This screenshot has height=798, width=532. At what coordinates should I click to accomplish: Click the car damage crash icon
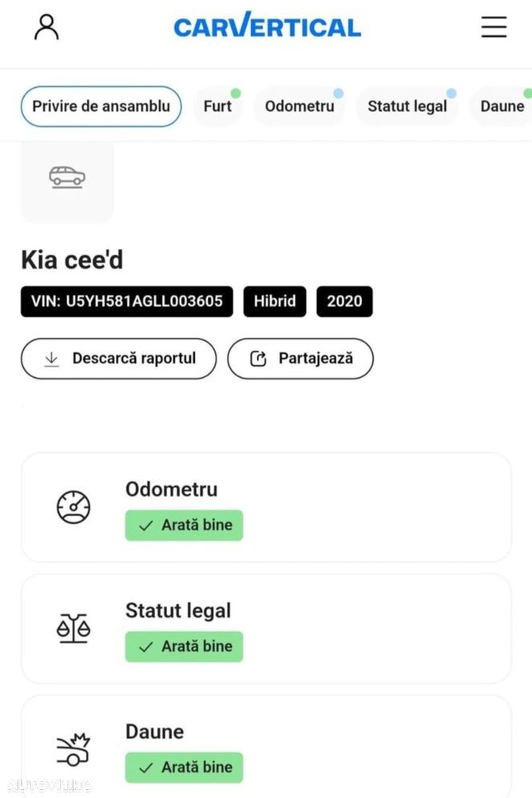(73, 749)
